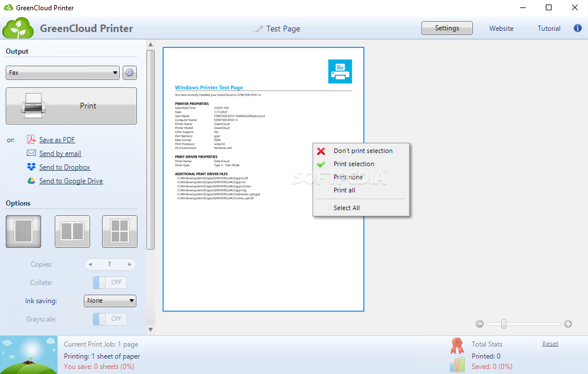Reset total stats link
The width and height of the screenshot is (588, 374).
coord(550,344)
